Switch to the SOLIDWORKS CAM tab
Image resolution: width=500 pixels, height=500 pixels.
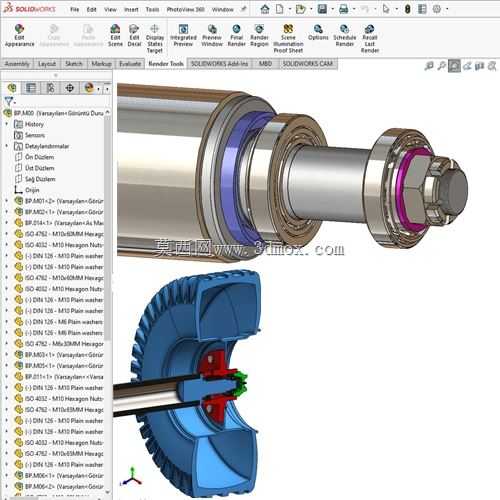point(308,64)
